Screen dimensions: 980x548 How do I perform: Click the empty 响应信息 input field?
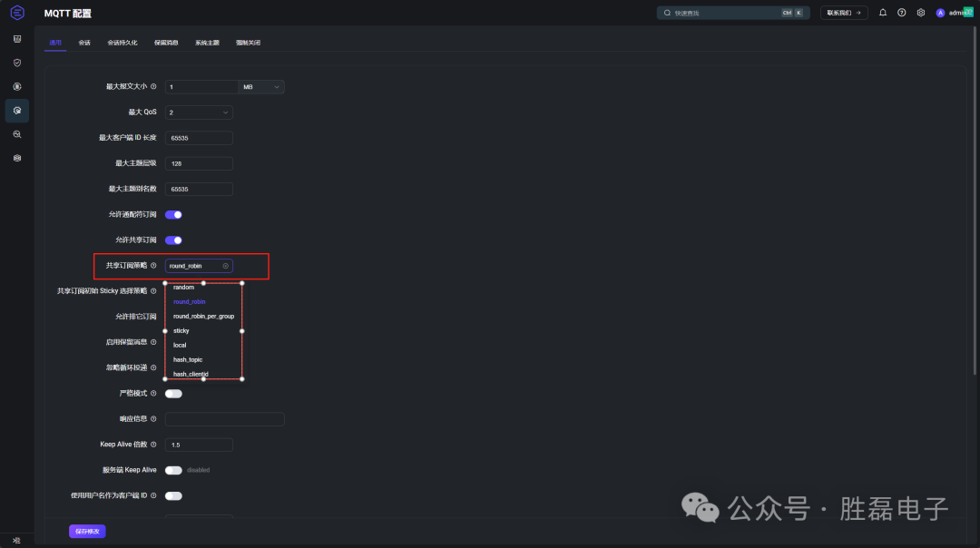pos(224,419)
